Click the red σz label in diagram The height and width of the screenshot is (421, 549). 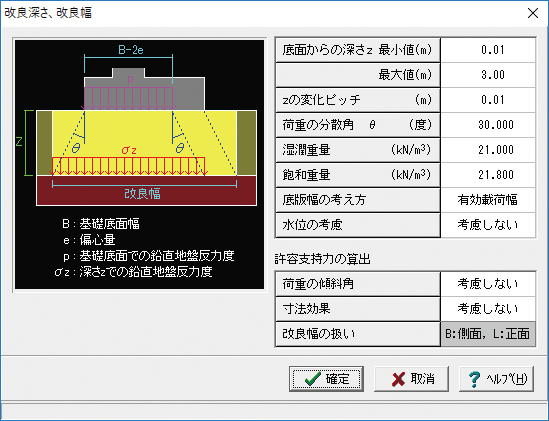tap(129, 150)
